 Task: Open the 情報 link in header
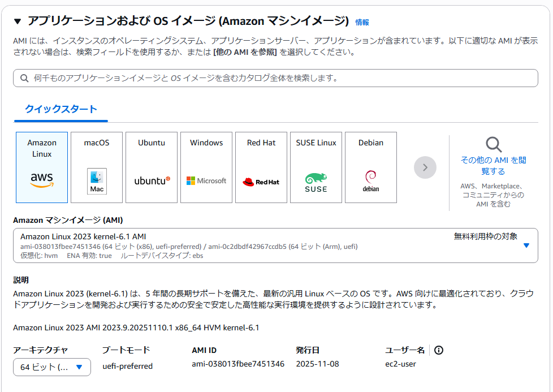click(362, 23)
